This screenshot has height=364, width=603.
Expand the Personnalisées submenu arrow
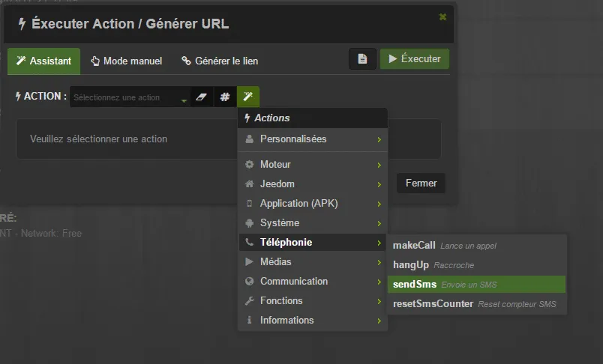(x=379, y=139)
